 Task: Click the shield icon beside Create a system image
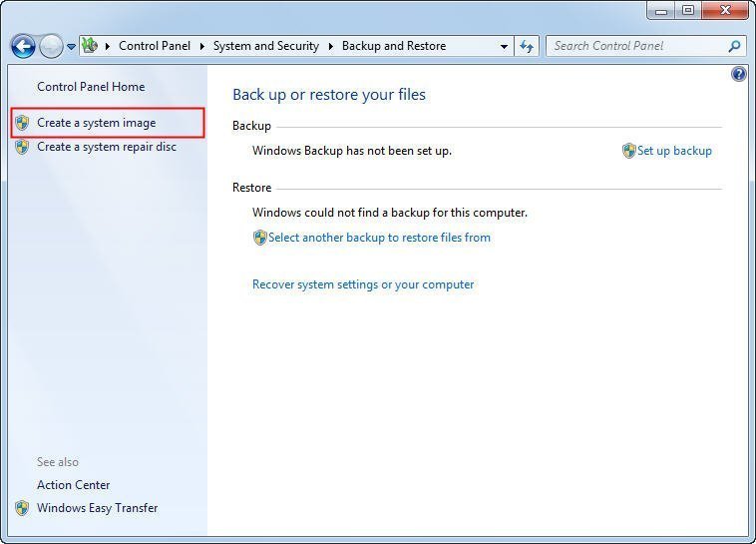tap(22, 123)
